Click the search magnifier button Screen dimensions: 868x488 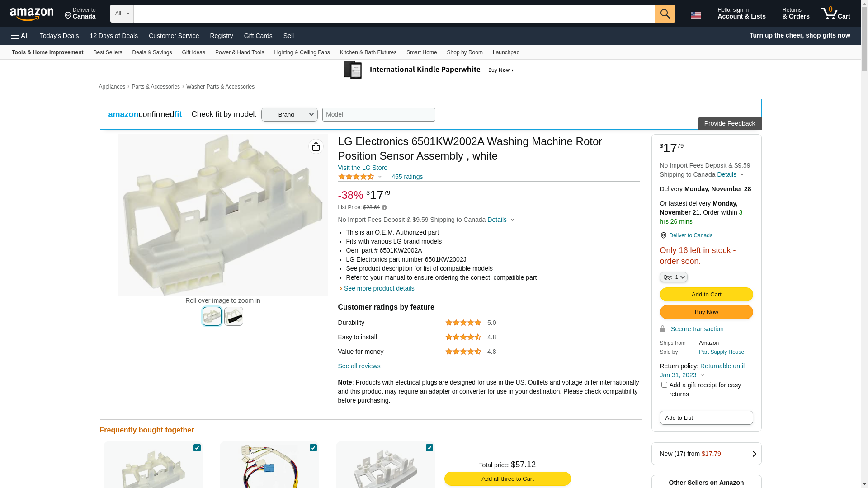coord(665,14)
